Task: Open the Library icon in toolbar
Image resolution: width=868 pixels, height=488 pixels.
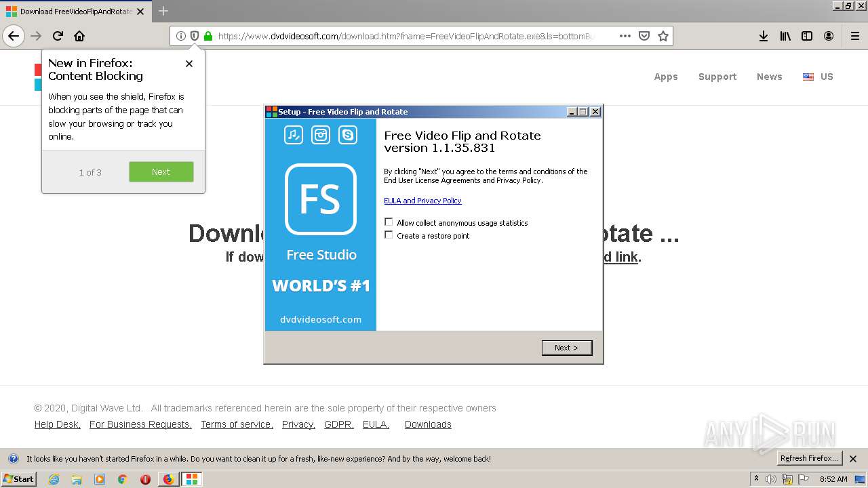Action: [x=785, y=36]
